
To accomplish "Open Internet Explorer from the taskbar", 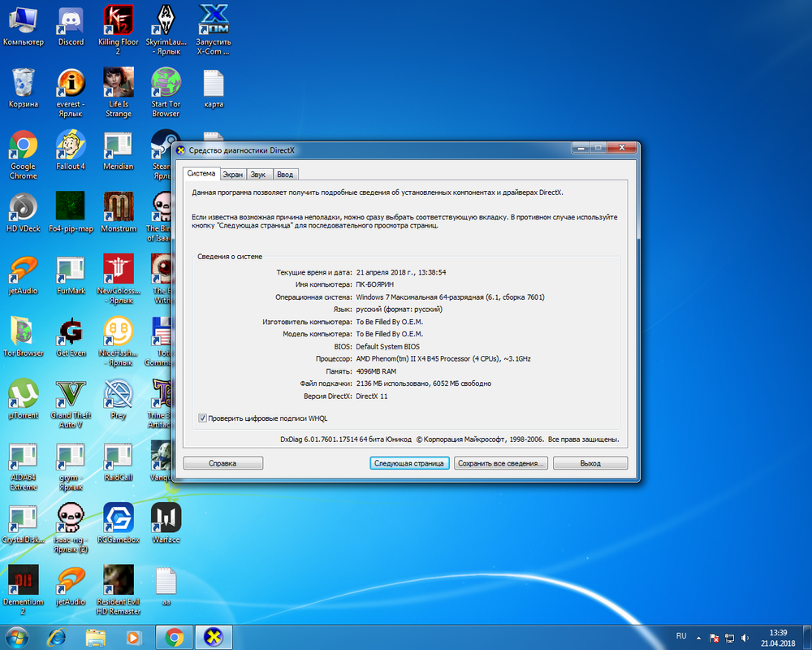I will pos(57,637).
